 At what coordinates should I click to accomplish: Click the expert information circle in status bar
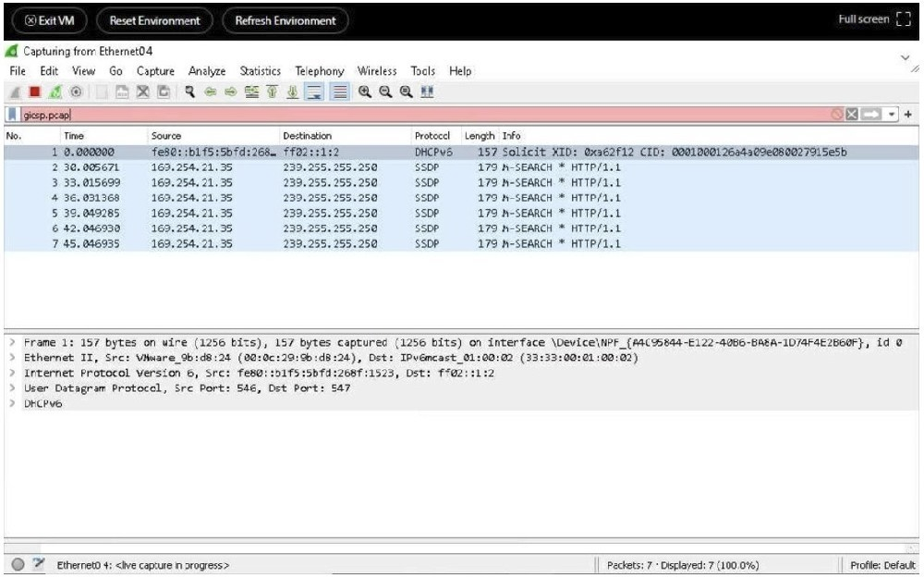(18, 564)
